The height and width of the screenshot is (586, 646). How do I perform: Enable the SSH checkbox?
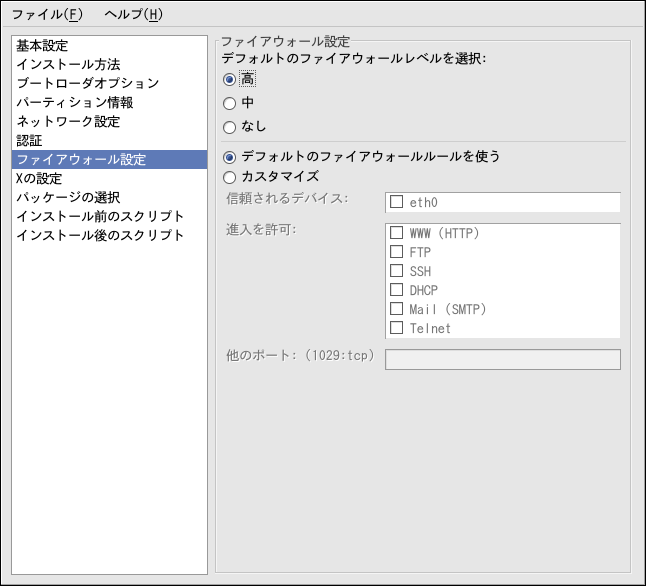[397, 271]
